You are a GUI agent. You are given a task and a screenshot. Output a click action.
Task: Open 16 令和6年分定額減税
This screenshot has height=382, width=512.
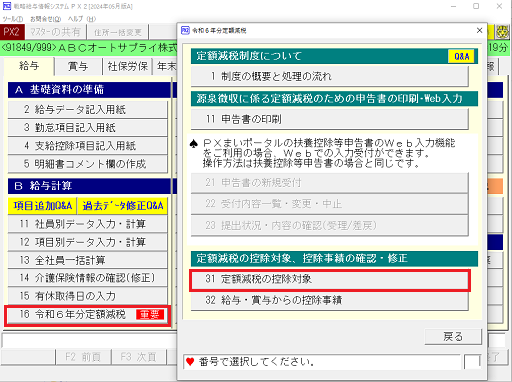click(88, 315)
